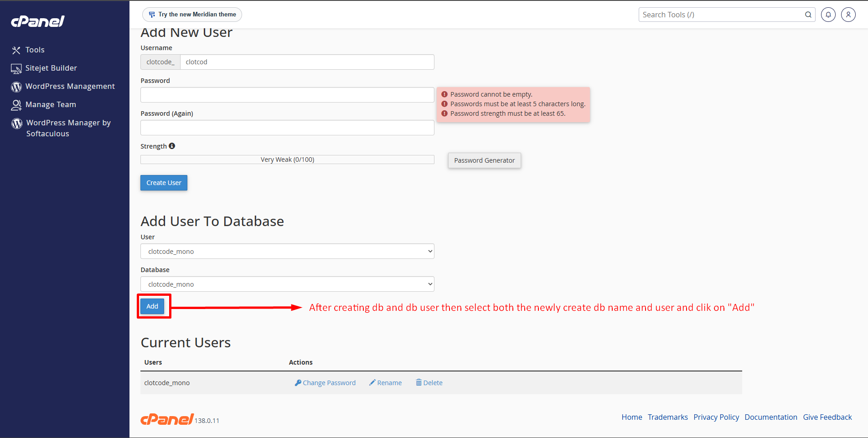This screenshot has height=438, width=868.
Task: Click the version number 138.0.11
Action: point(207,421)
